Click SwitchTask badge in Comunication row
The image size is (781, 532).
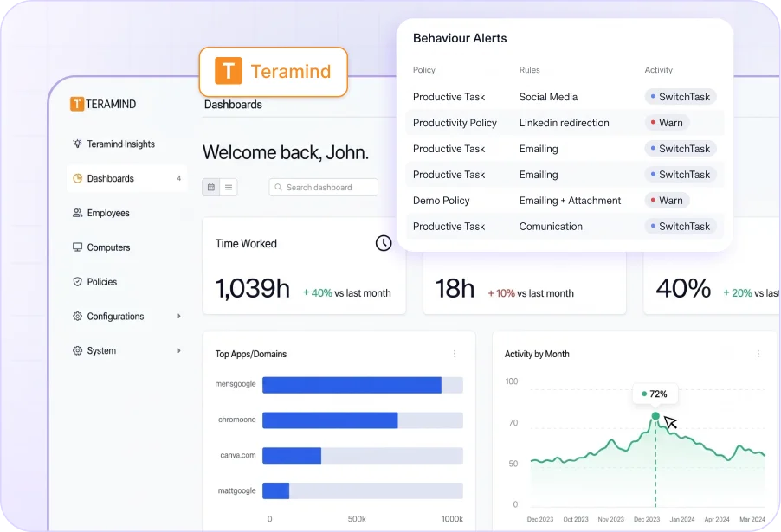(x=681, y=227)
